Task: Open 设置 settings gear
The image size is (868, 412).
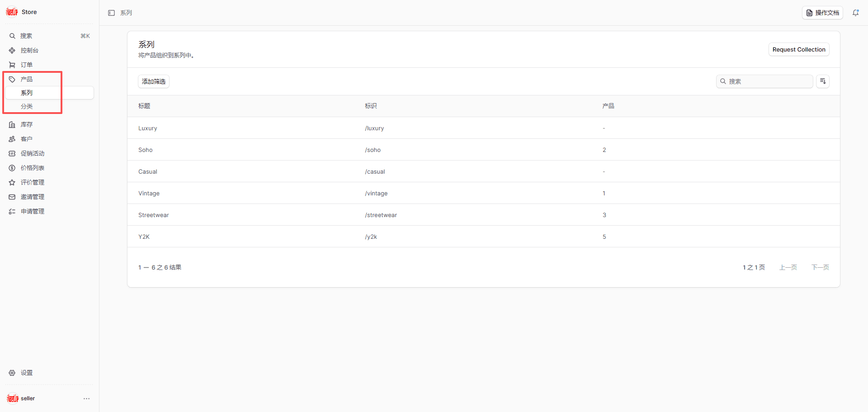Action: pos(12,373)
